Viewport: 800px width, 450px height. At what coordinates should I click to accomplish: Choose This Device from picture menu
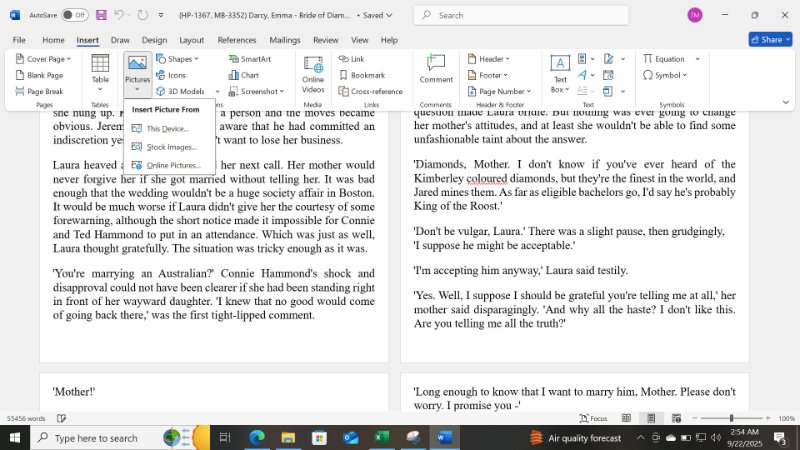click(x=166, y=128)
